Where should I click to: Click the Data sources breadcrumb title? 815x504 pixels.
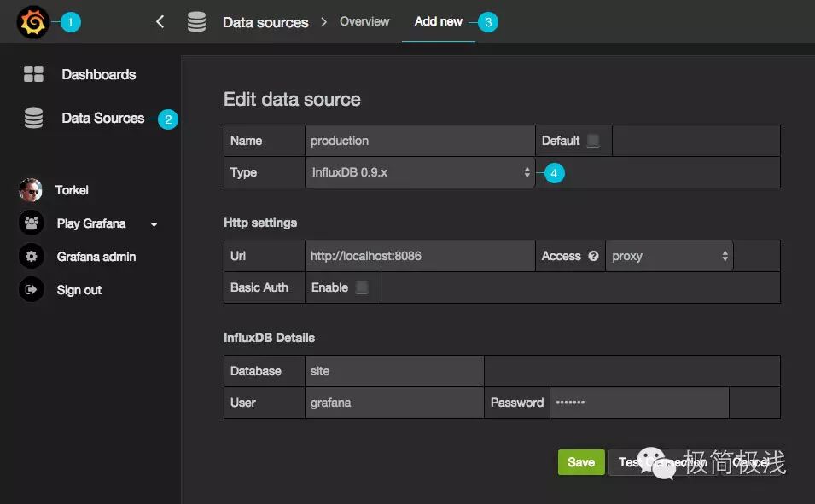pyautogui.click(x=265, y=22)
